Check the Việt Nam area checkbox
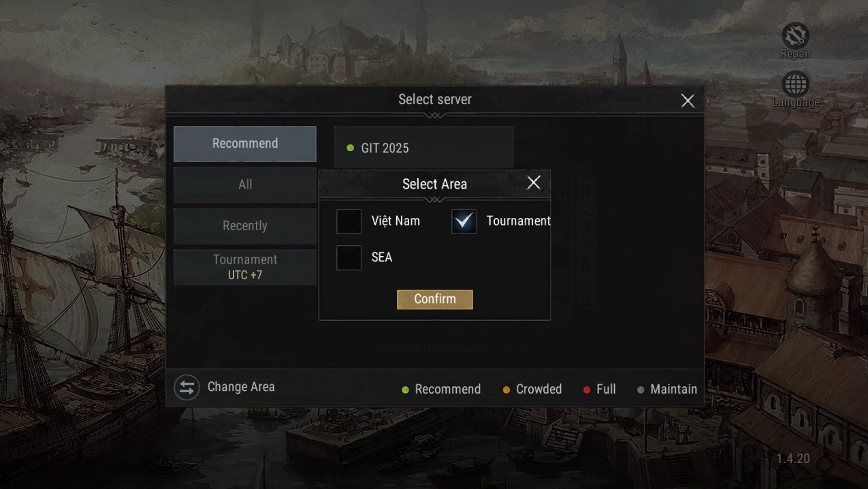The width and height of the screenshot is (868, 489). pyautogui.click(x=349, y=221)
